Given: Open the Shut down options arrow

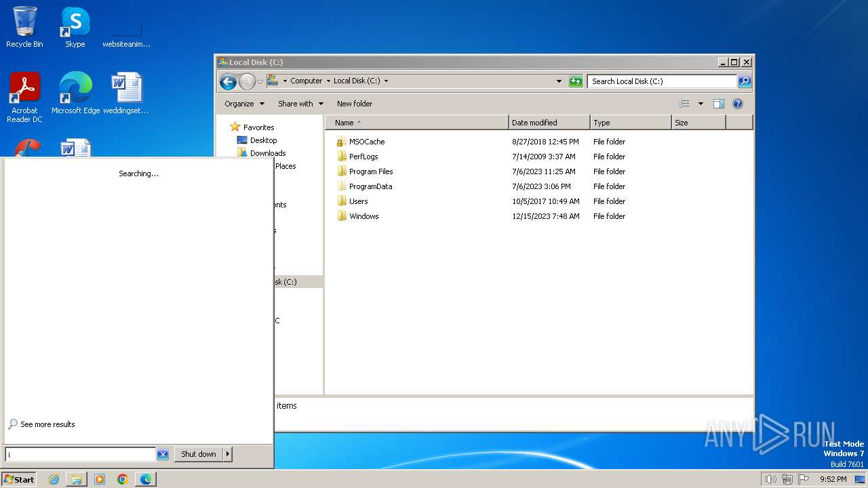Looking at the screenshot, I should (228, 454).
